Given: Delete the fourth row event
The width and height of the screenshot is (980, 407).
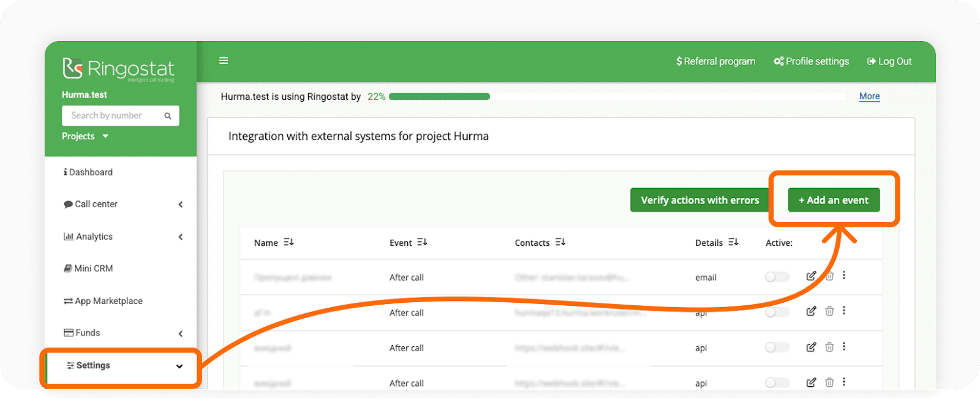Looking at the screenshot, I should click(829, 382).
